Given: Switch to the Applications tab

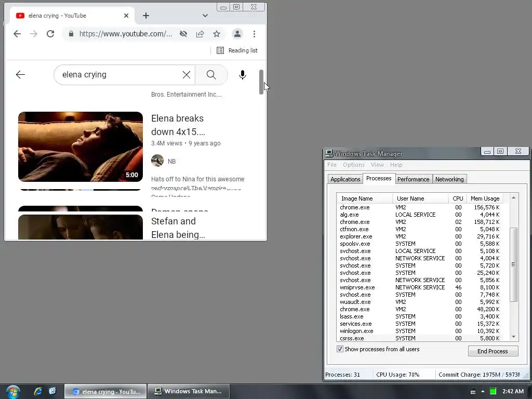Looking at the screenshot, I should click(345, 179).
